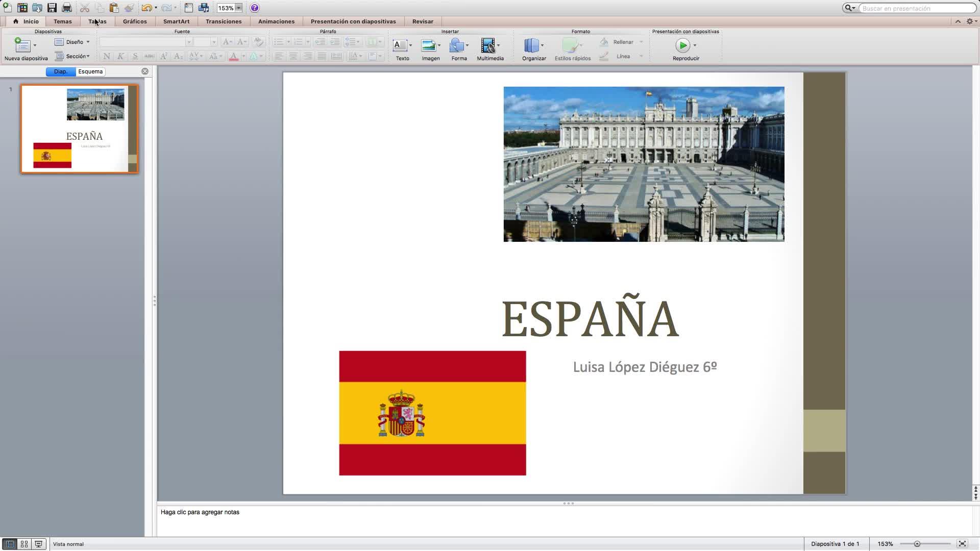Click the Forma shapes icon

point(457,46)
